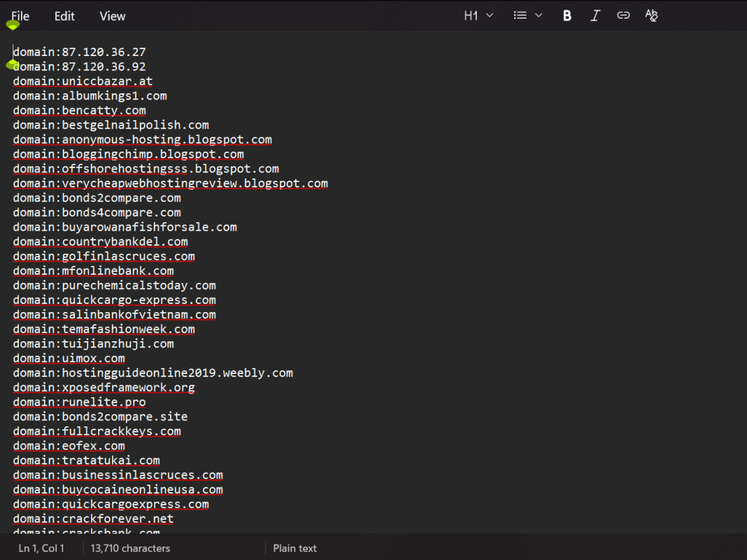Click the line domain:quickcargoexpress.com

pos(111,504)
